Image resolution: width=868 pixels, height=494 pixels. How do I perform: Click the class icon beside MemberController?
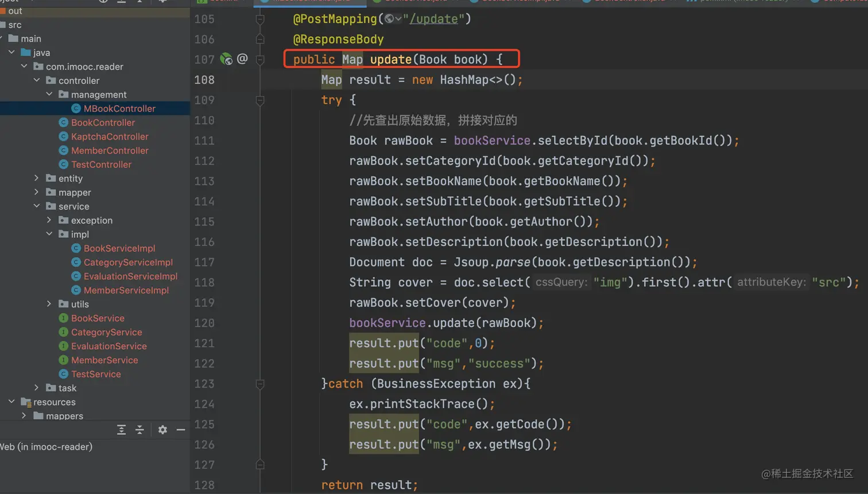point(64,150)
